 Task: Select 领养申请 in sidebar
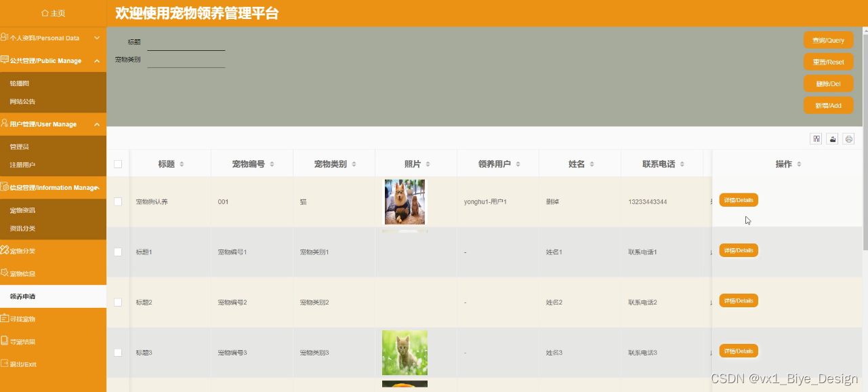pyautogui.click(x=53, y=296)
